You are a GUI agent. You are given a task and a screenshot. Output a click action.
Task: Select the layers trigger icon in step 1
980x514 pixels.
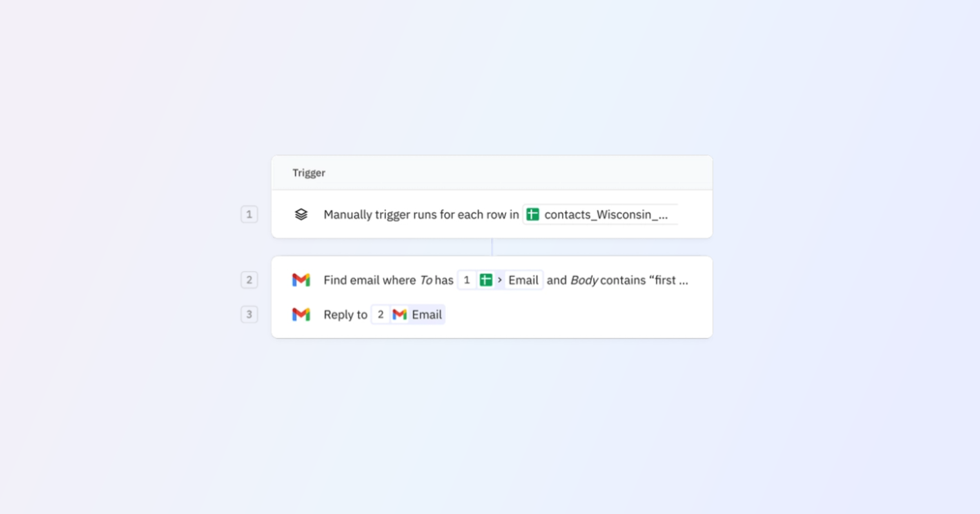click(x=301, y=214)
